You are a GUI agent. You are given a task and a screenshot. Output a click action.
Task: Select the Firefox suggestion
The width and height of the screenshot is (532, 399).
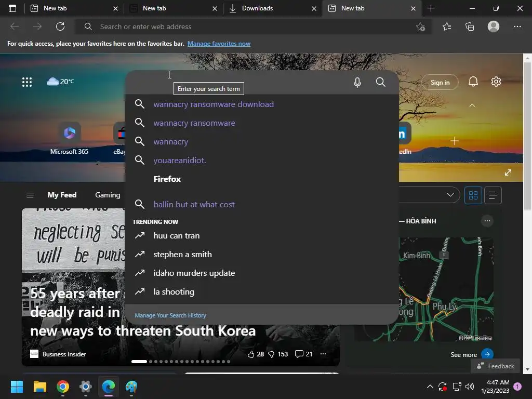coord(262,179)
